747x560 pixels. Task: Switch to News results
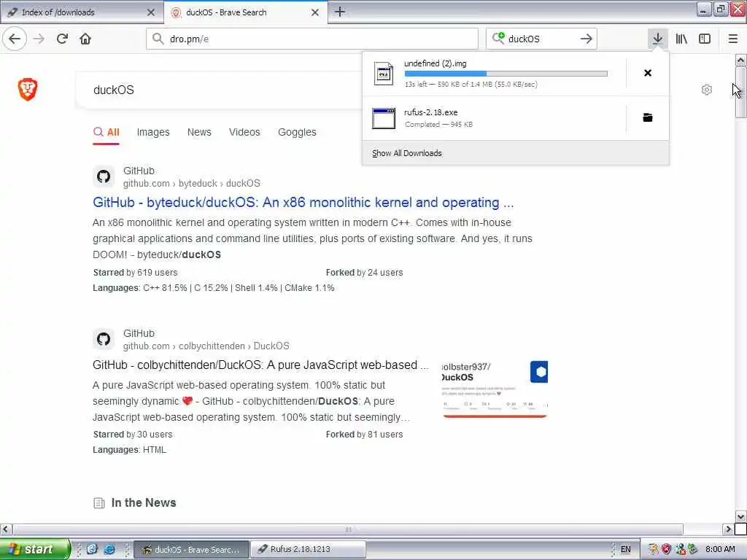click(x=199, y=132)
